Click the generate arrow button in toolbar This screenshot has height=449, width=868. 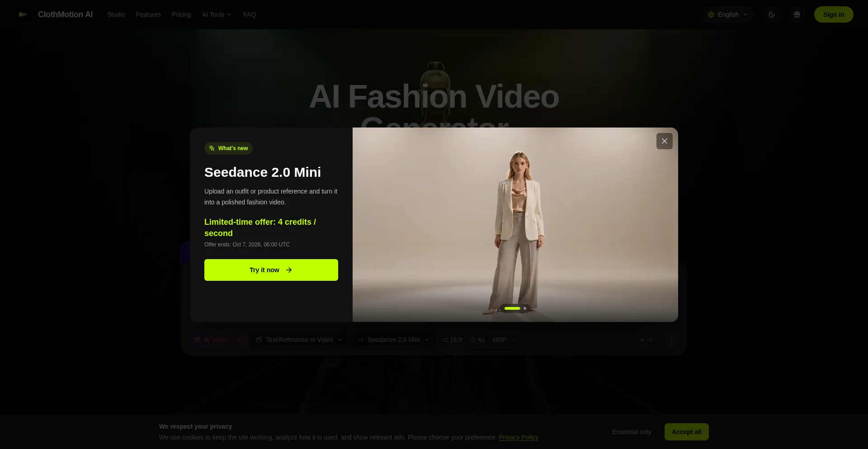click(x=671, y=340)
